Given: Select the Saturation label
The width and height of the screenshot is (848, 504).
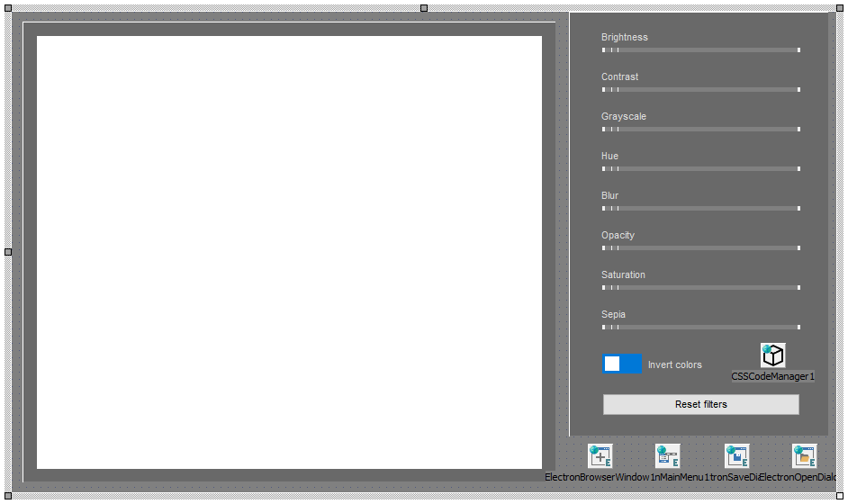Looking at the screenshot, I should pos(623,274).
